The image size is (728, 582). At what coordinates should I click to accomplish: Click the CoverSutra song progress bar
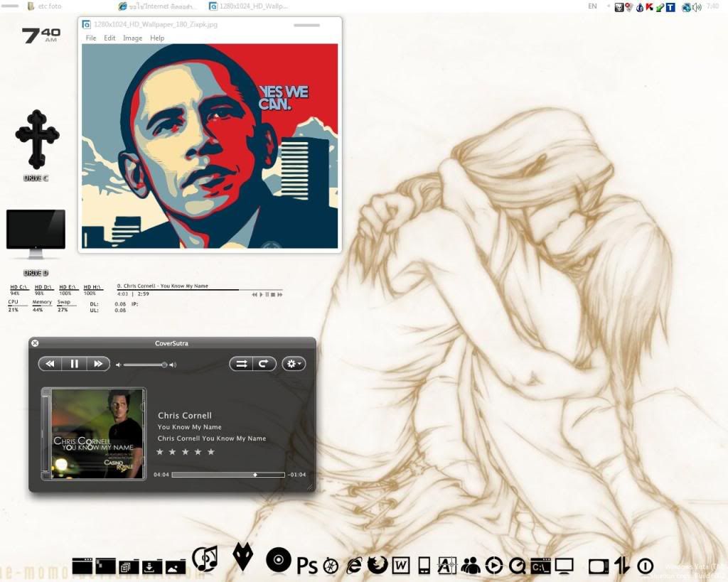pyautogui.click(x=228, y=475)
